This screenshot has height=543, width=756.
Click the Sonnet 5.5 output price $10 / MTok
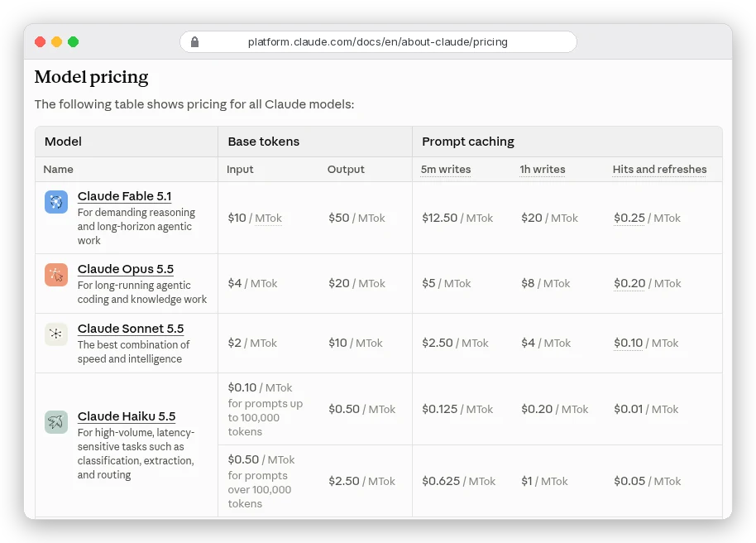pyautogui.click(x=356, y=344)
